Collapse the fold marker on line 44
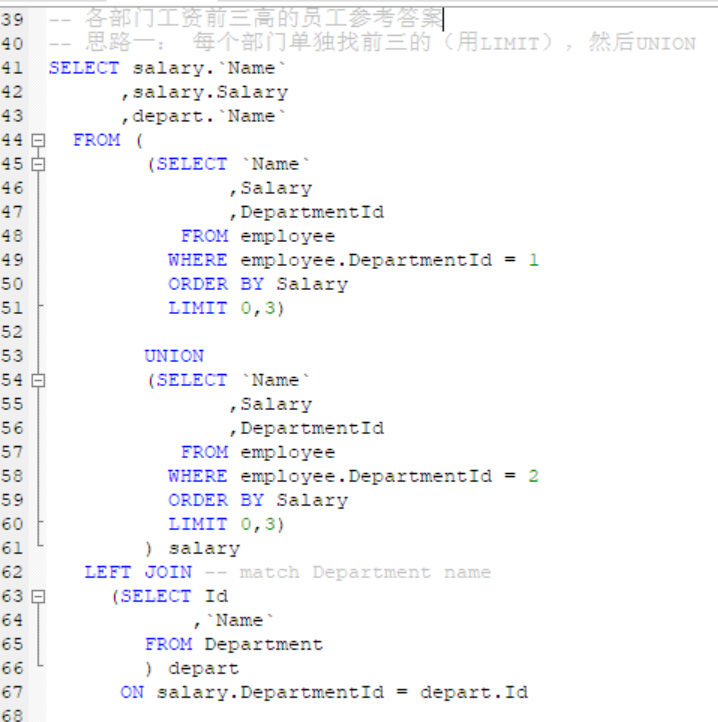Viewport: 718px width, 722px height. click(38, 140)
